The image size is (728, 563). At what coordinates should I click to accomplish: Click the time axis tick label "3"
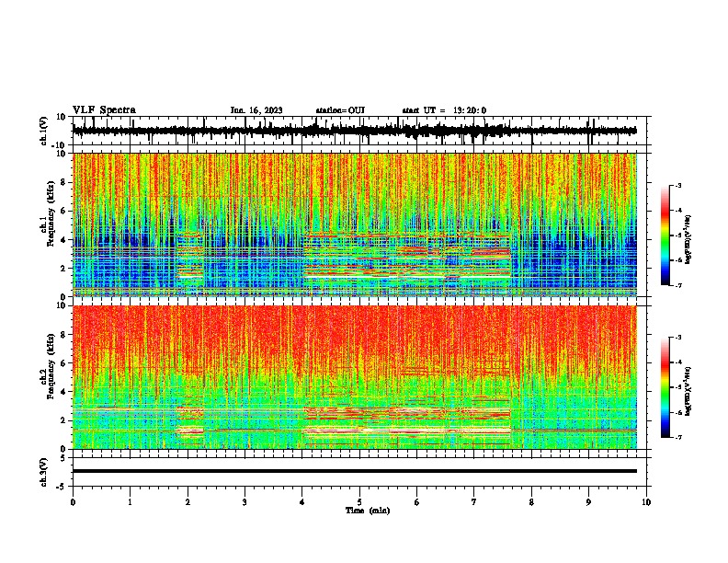click(245, 502)
